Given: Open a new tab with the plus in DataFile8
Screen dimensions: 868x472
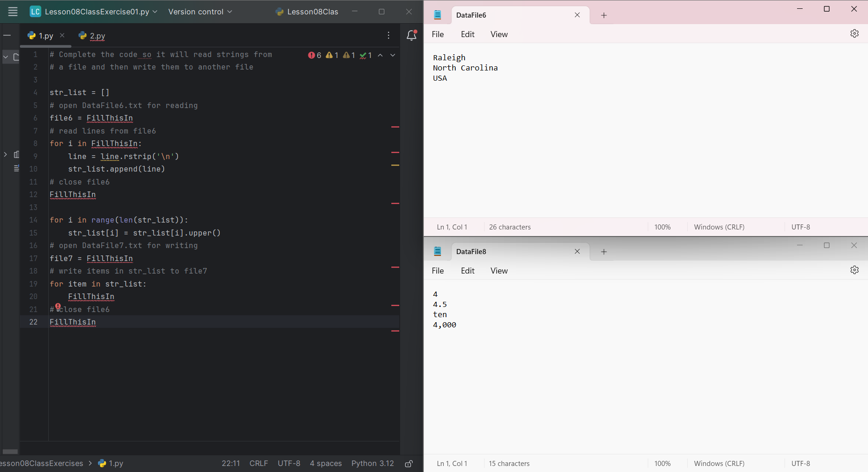Looking at the screenshot, I should click(x=603, y=251).
